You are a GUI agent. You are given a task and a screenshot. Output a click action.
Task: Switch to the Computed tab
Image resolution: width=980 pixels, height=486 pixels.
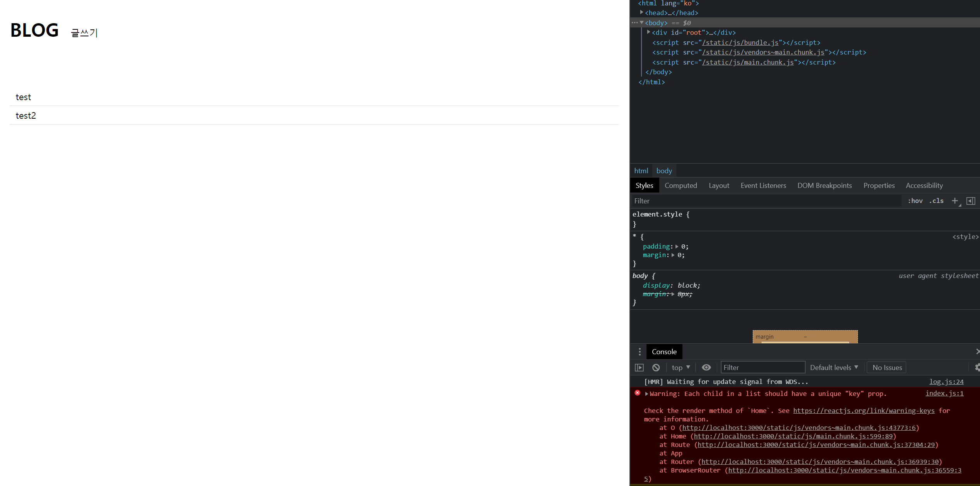[681, 186]
